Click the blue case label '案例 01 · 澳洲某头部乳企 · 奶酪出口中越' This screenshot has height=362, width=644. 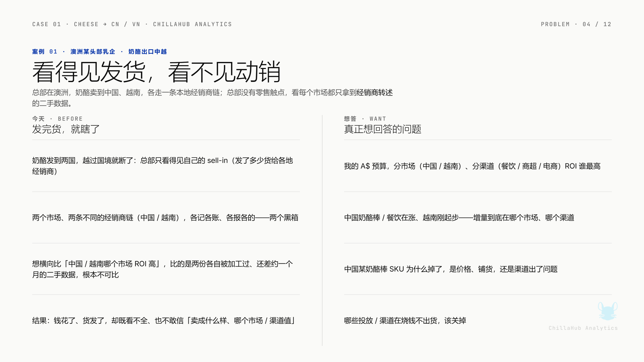(99, 52)
